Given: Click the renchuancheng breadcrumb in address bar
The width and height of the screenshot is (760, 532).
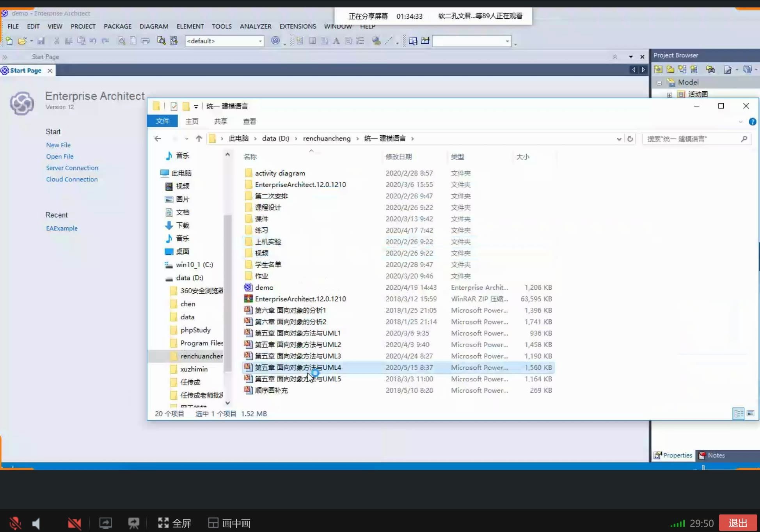Looking at the screenshot, I should [x=327, y=138].
